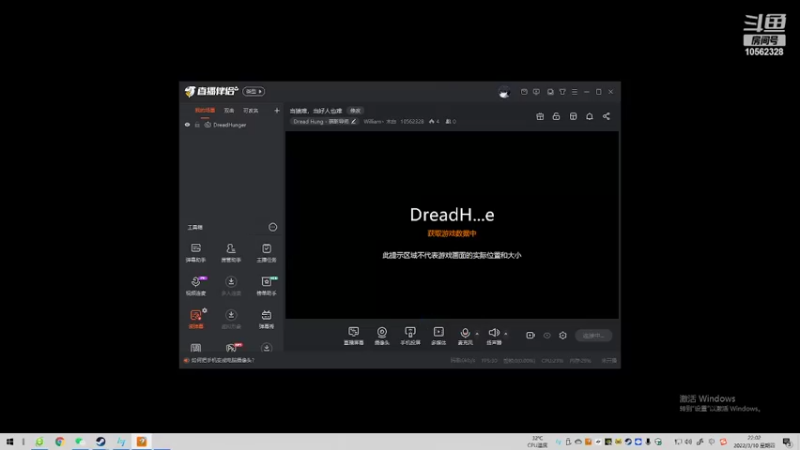The width and height of the screenshot is (800, 450).
Task: Start recording with the camcorder icon
Action: pyautogui.click(x=530, y=335)
